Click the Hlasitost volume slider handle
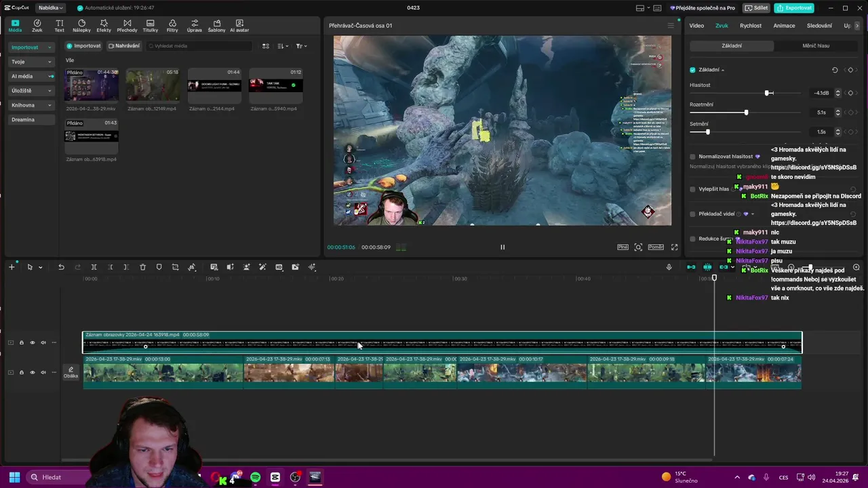 [x=768, y=93]
